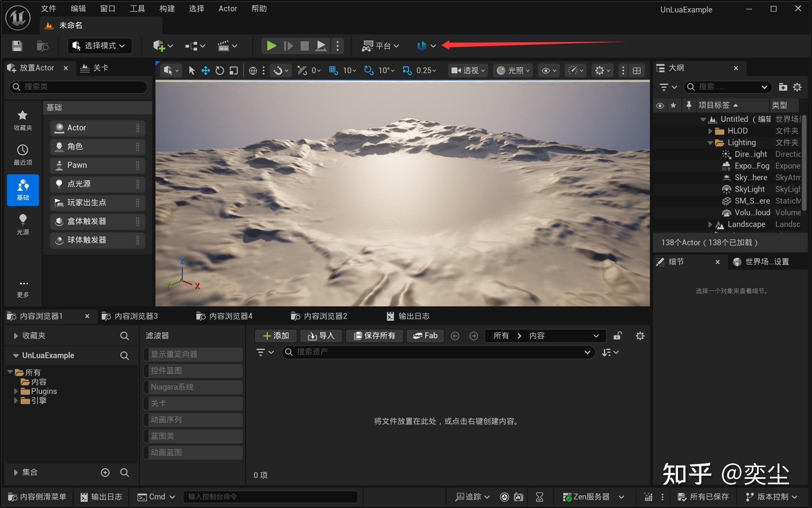Screen dimensions: 812x508
Task: Click the Play in editor green button
Action: pyautogui.click(x=272, y=46)
